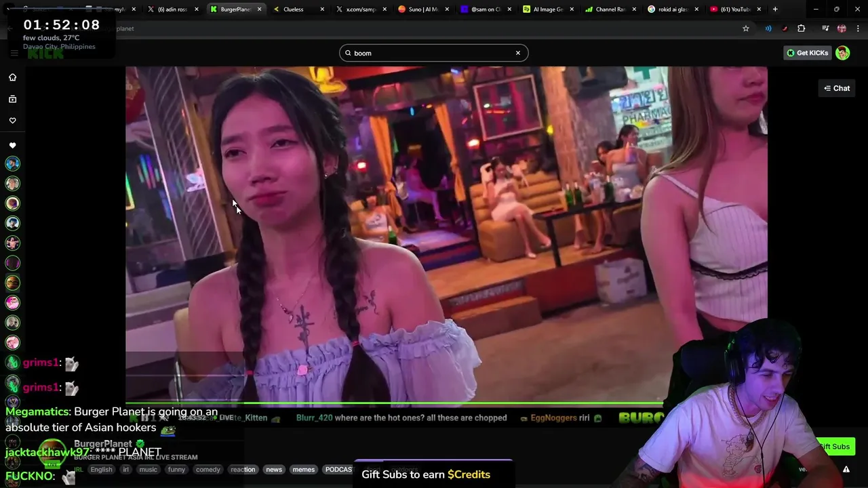Click chat username jacktackhawk97
868x488 pixels.
pos(48,452)
